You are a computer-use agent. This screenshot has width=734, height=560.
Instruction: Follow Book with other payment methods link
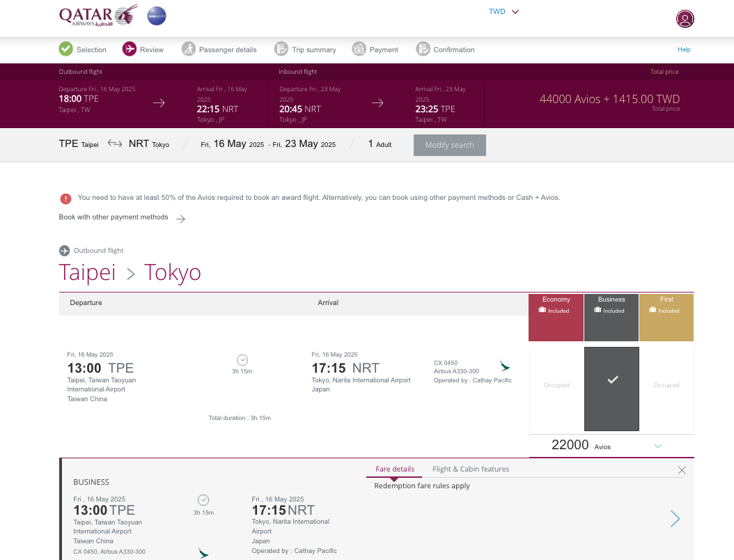pyautogui.click(x=114, y=217)
